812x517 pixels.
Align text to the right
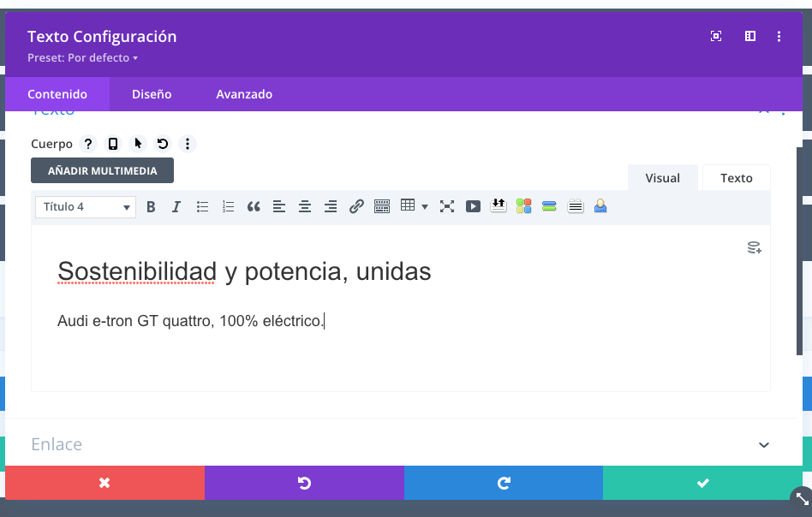pos(331,207)
